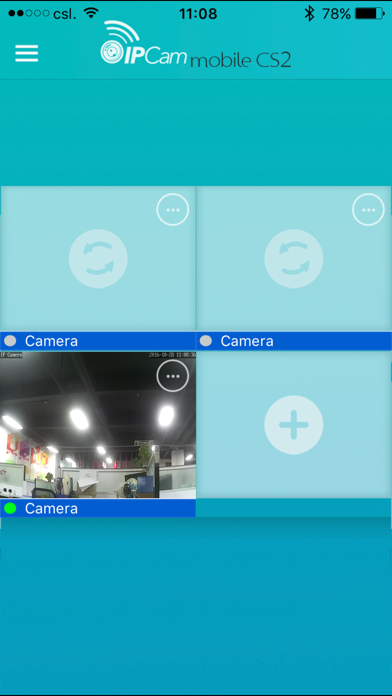
Task: Tap the IPCam mobile CS2 logo
Action: 195,45
